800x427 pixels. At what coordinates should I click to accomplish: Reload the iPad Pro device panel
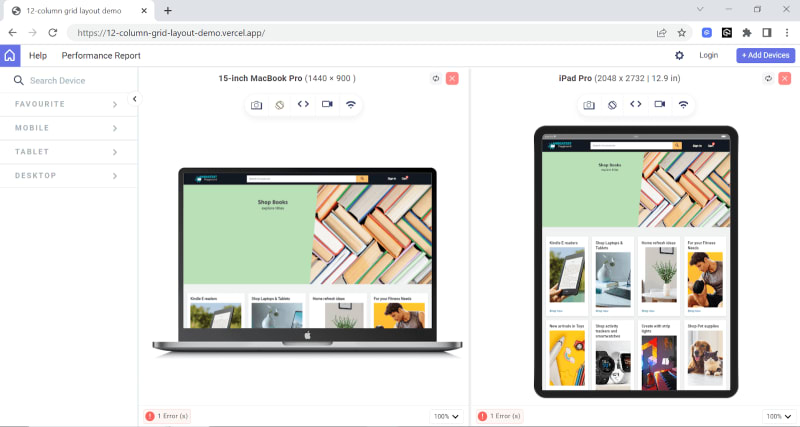768,78
